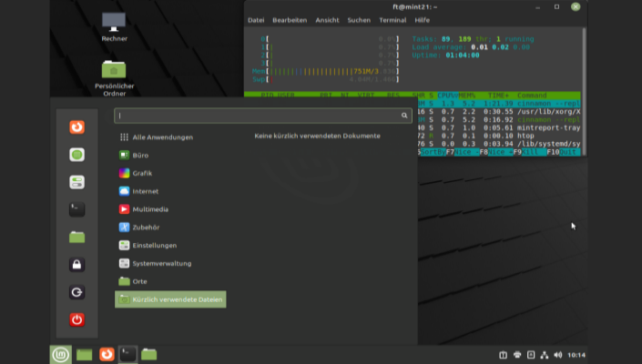Click the F10 Quit button in htop
Image resolution: width=642 pixels, height=364 pixels.
pos(564,152)
